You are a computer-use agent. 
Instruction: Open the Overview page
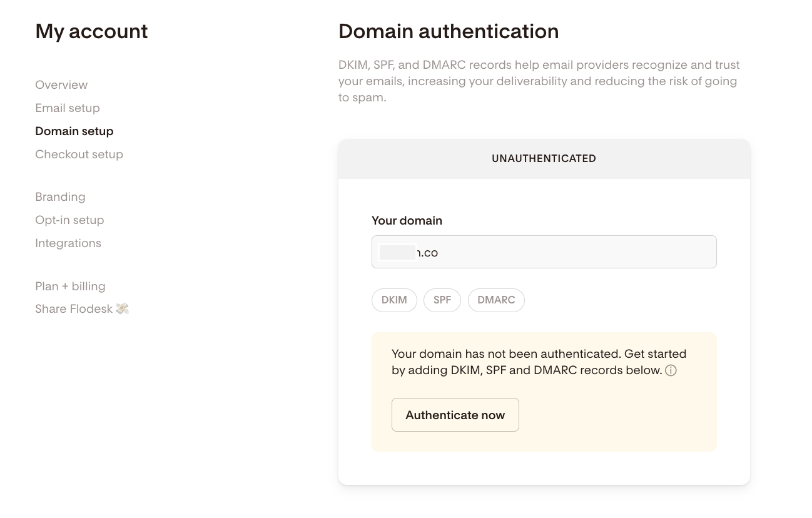point(61,85)
